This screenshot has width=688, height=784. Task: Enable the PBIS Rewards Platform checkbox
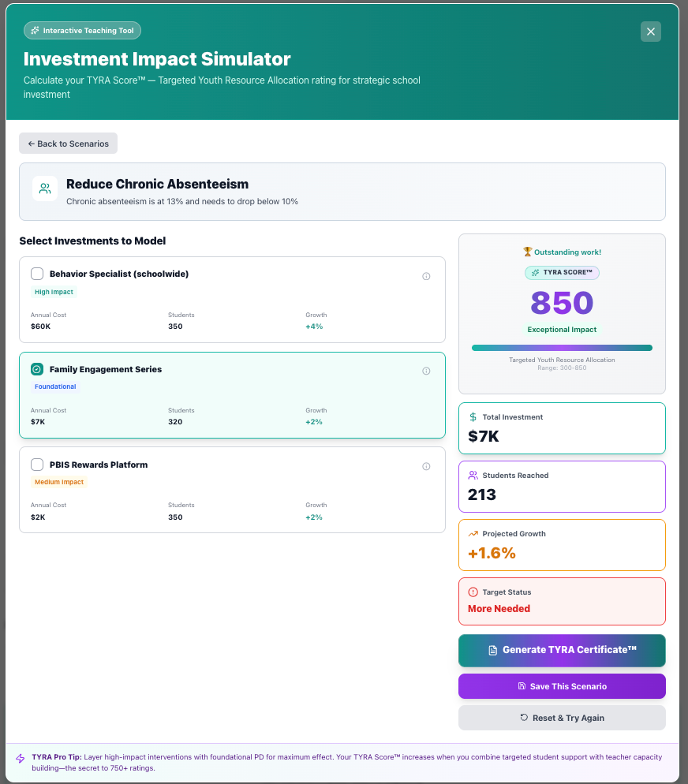click(x=37, y=465)
